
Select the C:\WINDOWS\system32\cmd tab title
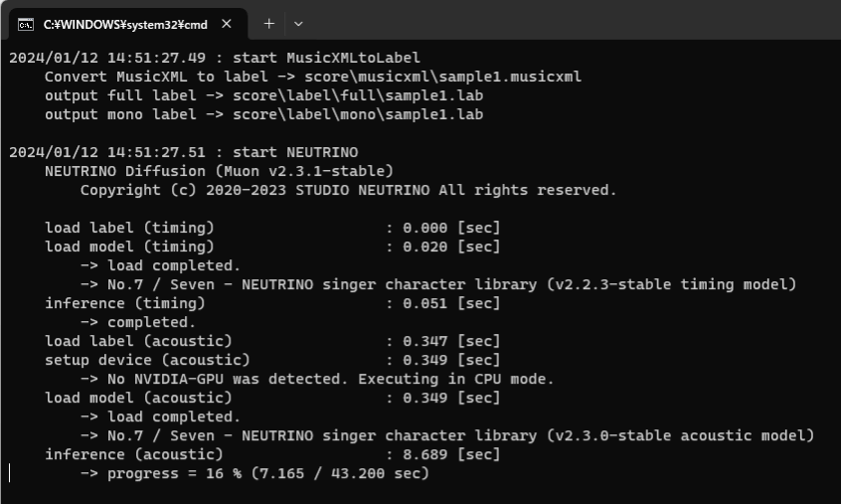(125, 25)
